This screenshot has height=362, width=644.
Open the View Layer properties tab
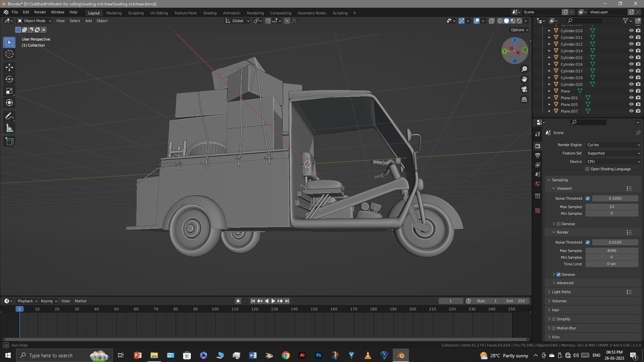538,165
